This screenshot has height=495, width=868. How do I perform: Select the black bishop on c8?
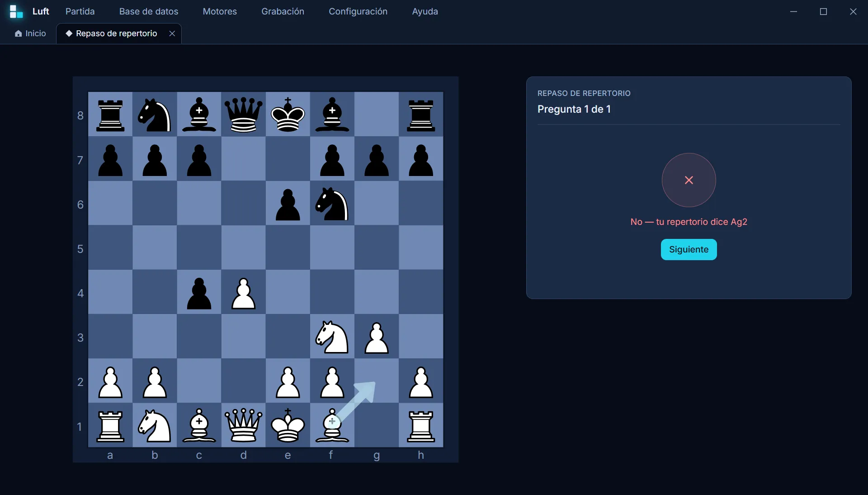[199, 115]
